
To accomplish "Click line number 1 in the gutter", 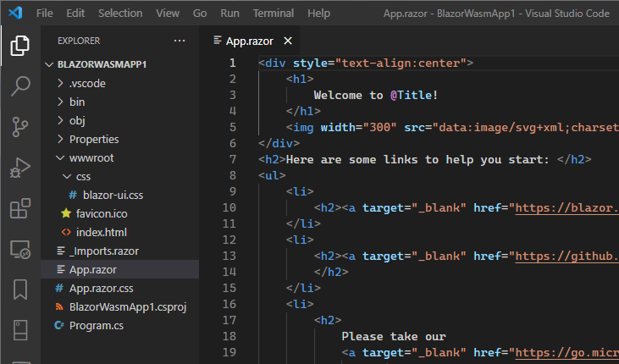I will pos(233,63).
